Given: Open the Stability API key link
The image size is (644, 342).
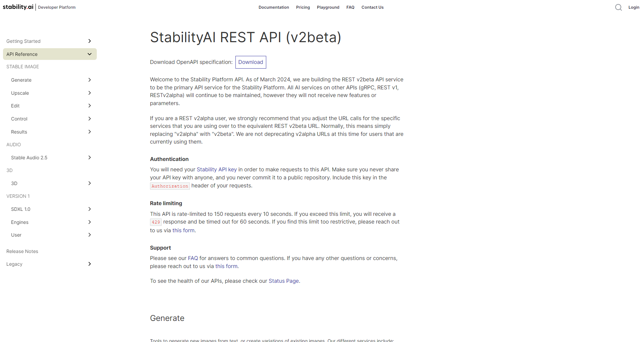Looking at the screenshot, I should [217, 169].
